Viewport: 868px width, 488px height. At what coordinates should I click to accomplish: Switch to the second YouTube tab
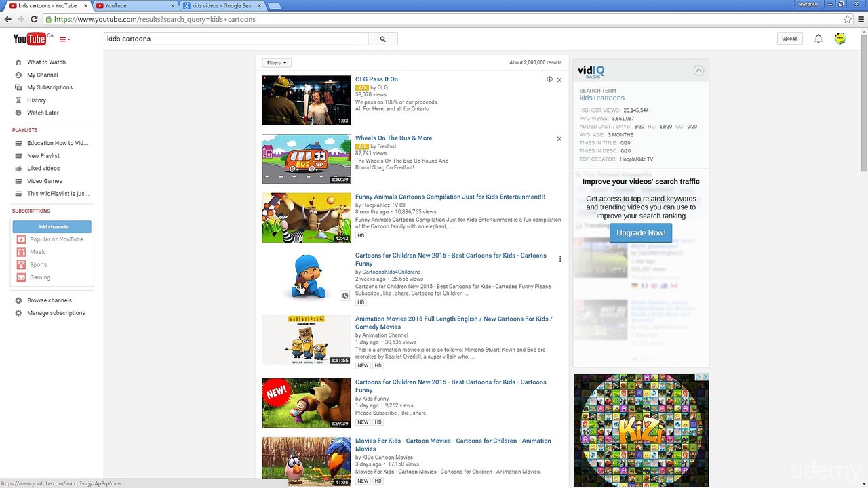(134, 5)
